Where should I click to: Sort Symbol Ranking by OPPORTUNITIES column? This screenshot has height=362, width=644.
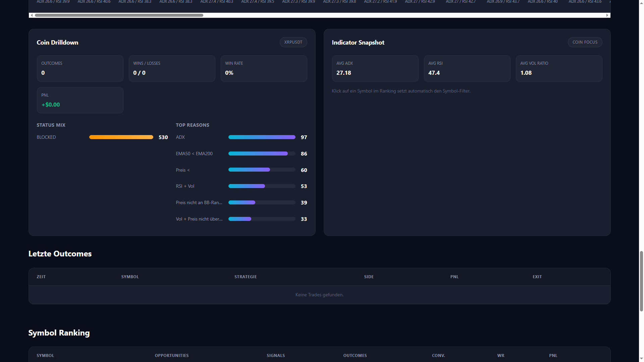pyautogui.click(x=171, y=355)
